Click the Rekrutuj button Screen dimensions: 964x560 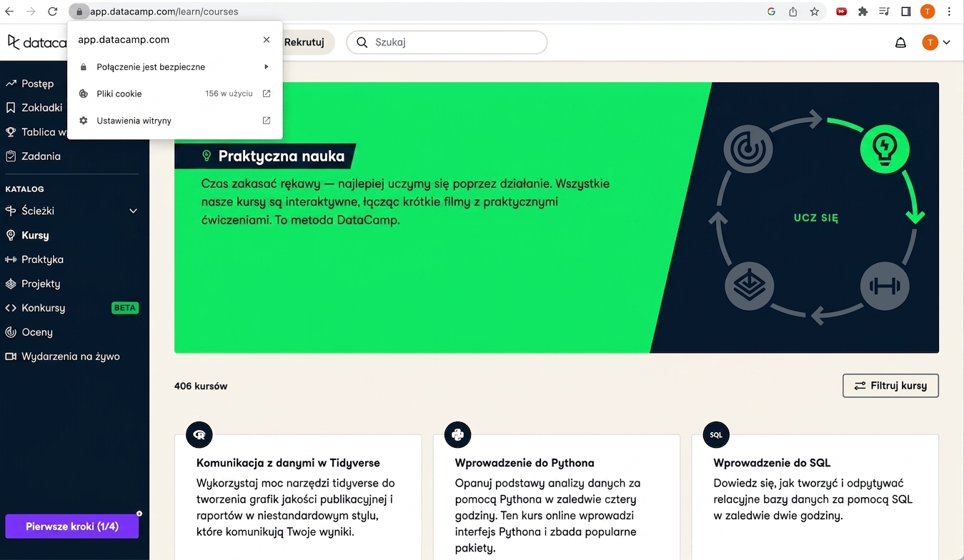pyautogui.click(x=304, y=42)
